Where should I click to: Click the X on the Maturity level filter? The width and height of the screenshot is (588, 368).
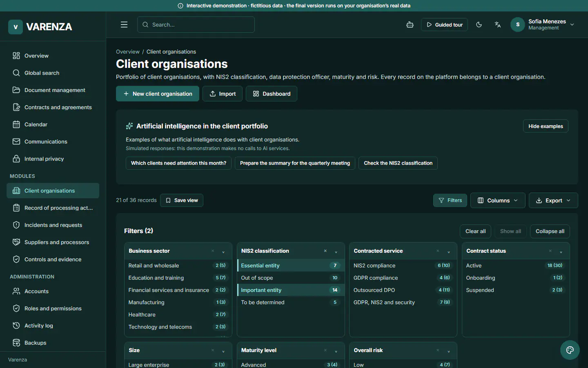tap(325, 350)
